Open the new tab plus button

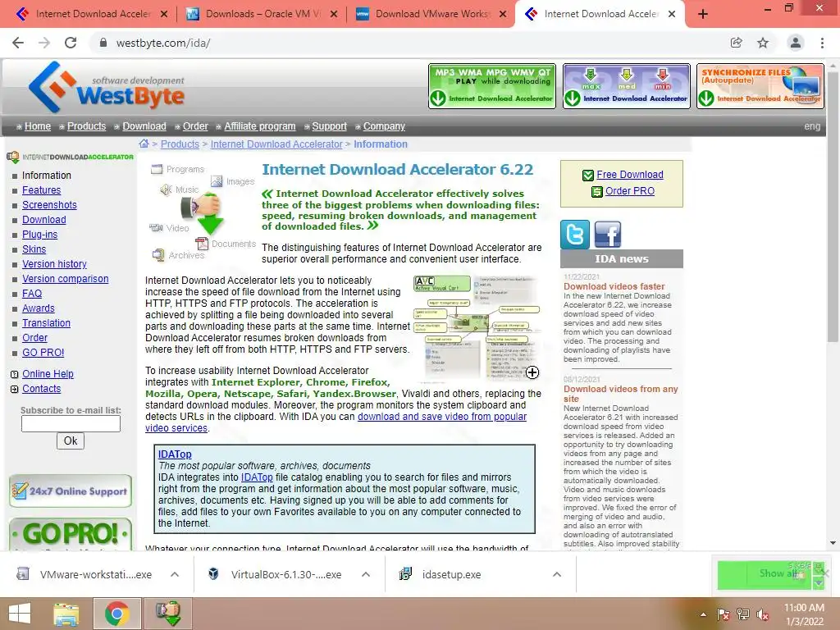click(x=703, y=15)
